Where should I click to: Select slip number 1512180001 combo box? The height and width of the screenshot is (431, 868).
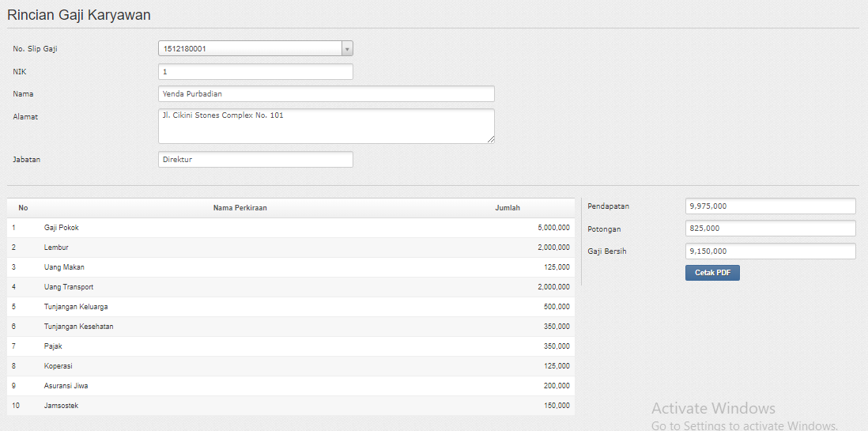tap(255, 49)
